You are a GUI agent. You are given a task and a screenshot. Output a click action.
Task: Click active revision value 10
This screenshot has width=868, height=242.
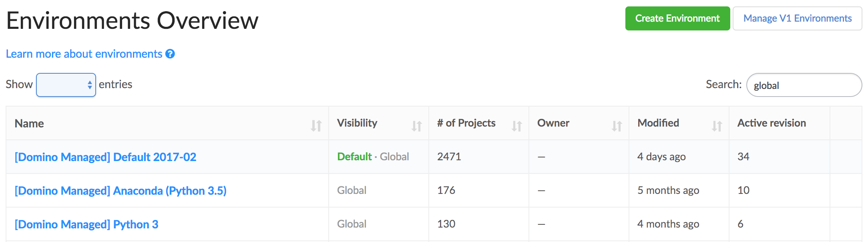(x=743, y=190)
